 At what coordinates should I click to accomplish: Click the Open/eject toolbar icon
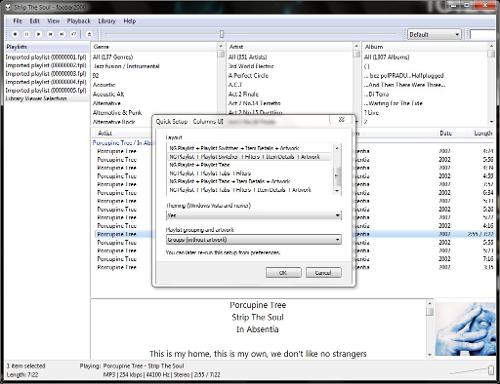89,34
